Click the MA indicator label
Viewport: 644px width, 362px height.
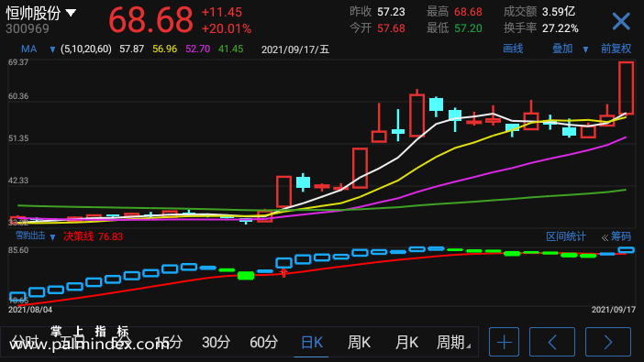pyautogui.click(x=28, y=49)
